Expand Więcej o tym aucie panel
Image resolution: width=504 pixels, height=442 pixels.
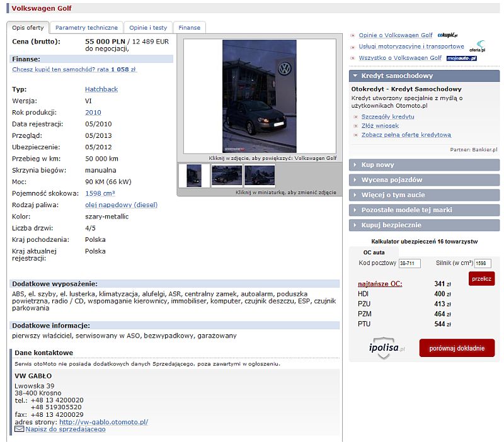tap(424, 195)
